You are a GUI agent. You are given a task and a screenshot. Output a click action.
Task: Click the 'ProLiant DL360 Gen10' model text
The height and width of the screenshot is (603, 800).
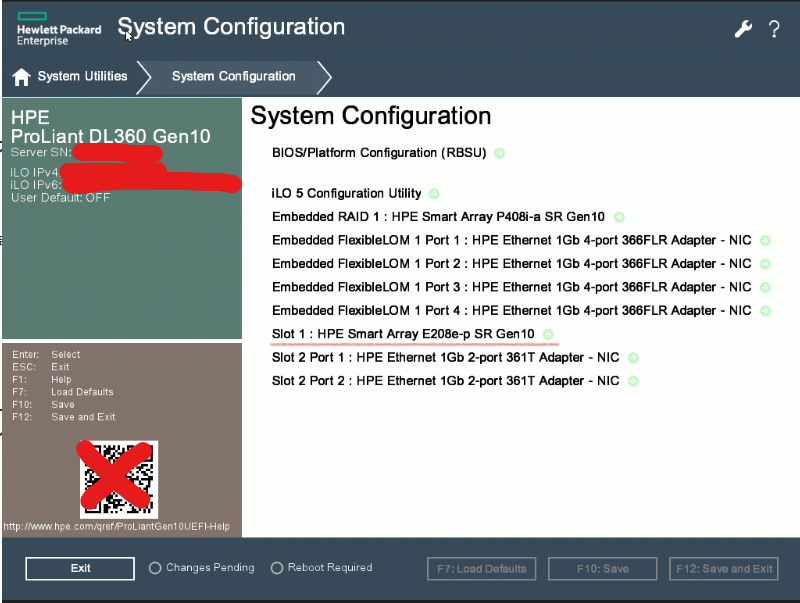click(111, 137)
